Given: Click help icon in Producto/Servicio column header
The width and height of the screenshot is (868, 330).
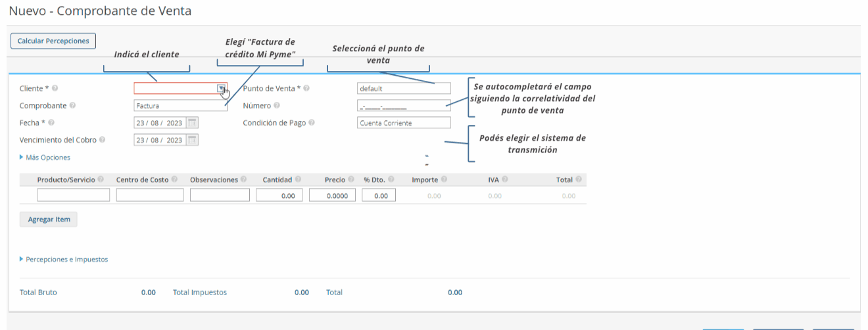Looking at the screenshot, I should tap(101, 179).
